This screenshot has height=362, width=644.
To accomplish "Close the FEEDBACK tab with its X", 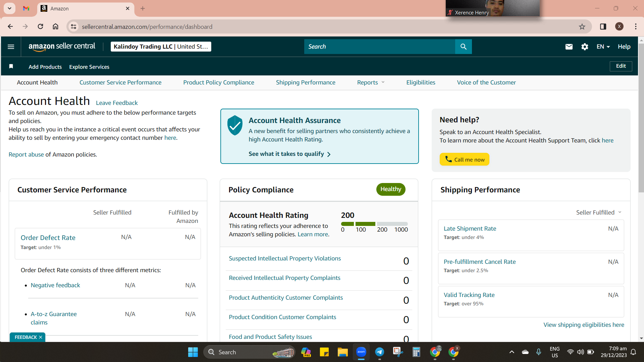I will pos(41,337).
